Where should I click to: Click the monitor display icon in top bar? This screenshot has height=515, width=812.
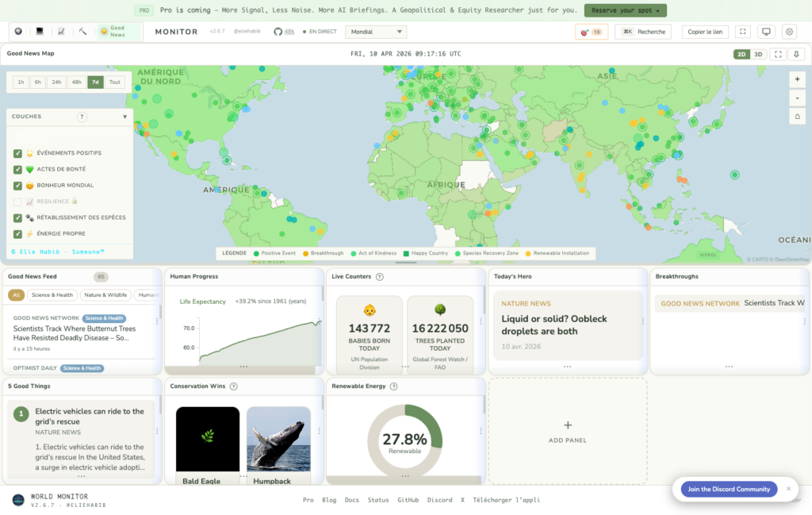(765, 32)
